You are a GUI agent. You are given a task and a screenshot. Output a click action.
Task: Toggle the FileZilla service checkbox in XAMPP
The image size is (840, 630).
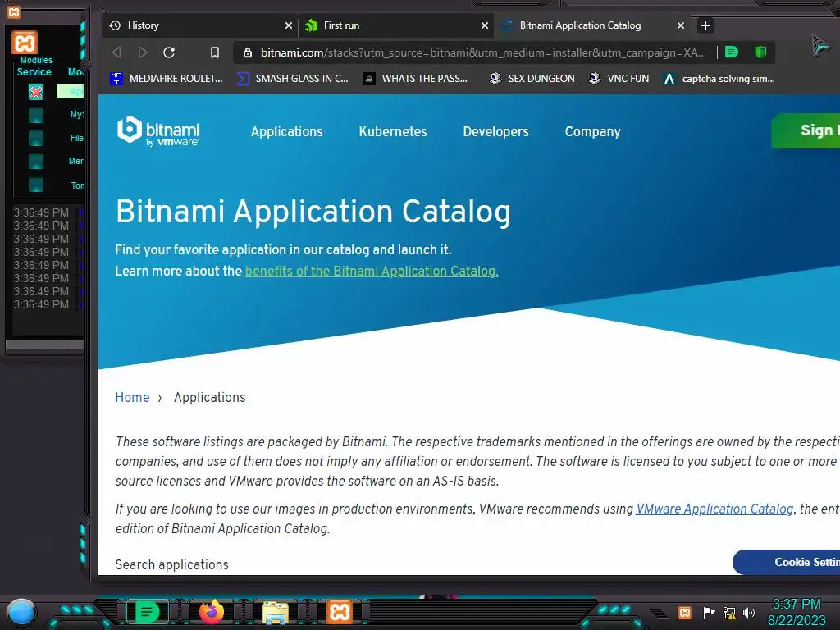coord(36,138)
